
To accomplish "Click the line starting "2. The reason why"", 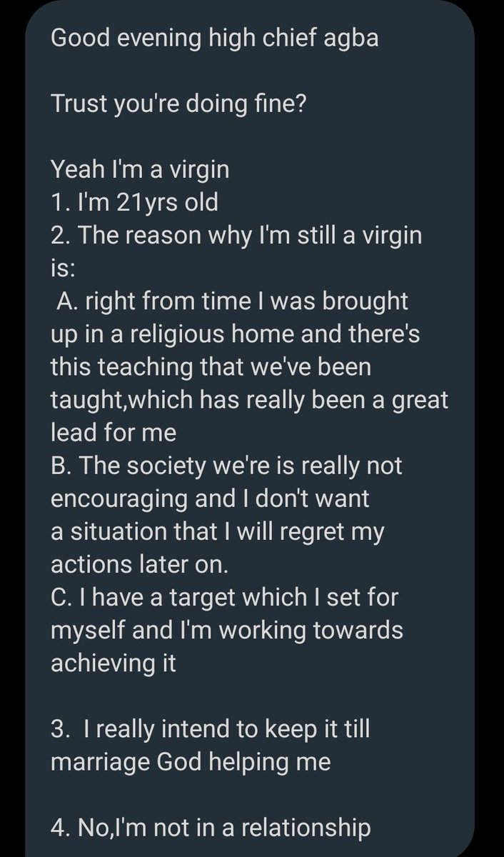I will pyautogui.click(x=236, y=237).
